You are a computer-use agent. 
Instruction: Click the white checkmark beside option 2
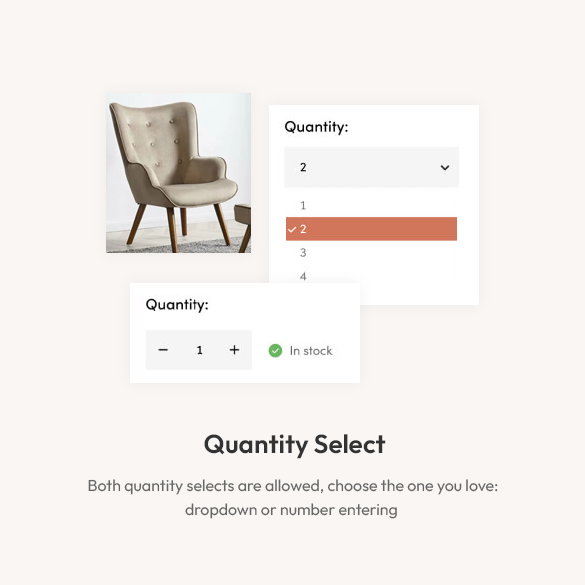(x=292, y=229)
